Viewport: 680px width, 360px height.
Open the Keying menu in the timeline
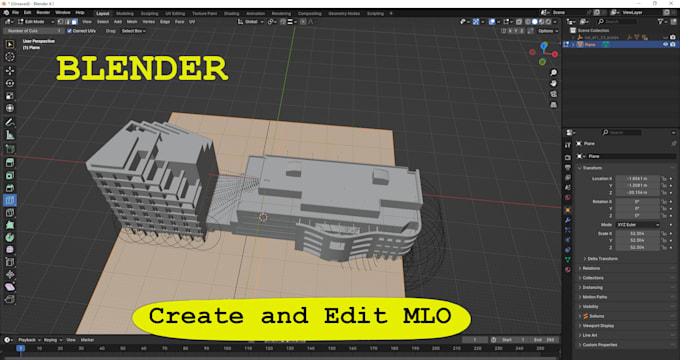tap(53, 340)
